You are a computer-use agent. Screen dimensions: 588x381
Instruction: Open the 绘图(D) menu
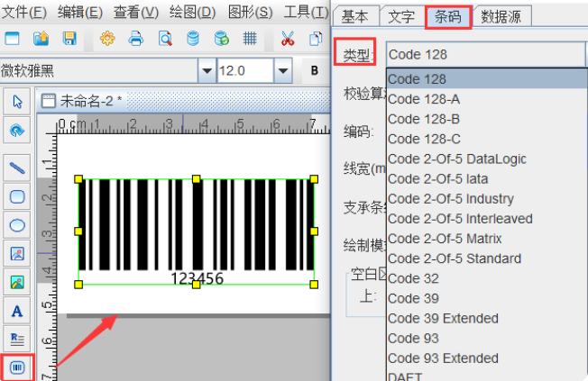(193, 13)
